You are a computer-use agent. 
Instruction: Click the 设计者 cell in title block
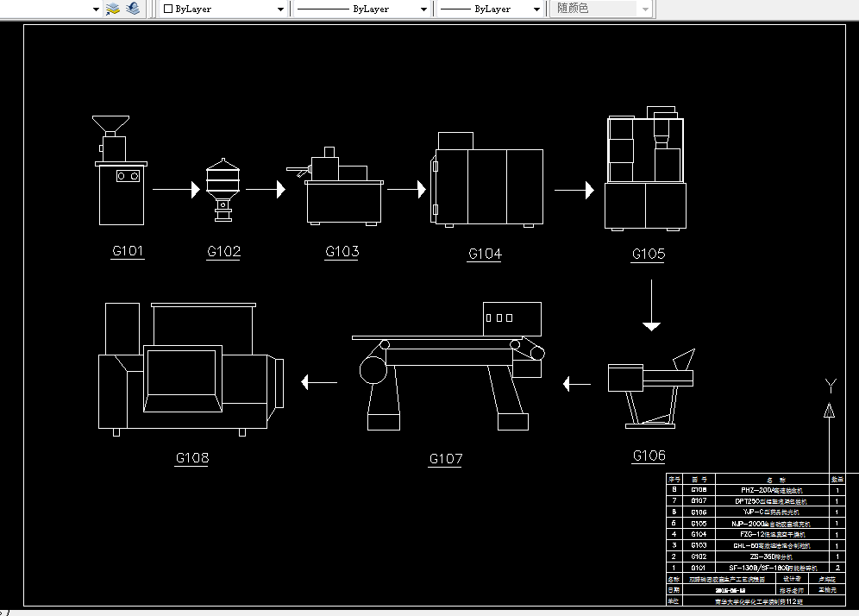[793, 579]
